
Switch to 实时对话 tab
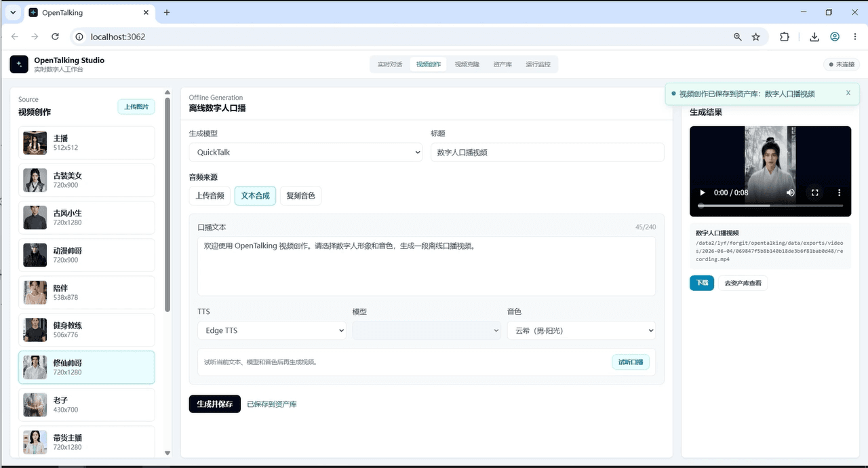click(x=390, y=64)
